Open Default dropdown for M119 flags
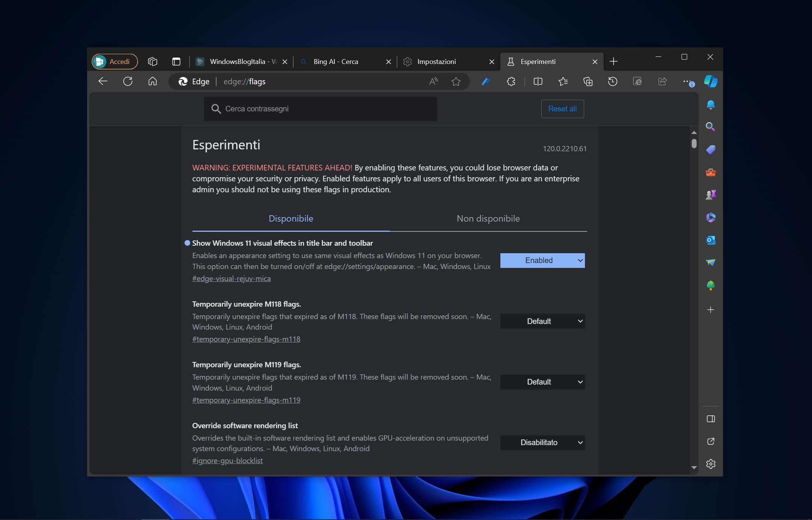The width and height of the screenshot is (812, 520). pos(542,382)
